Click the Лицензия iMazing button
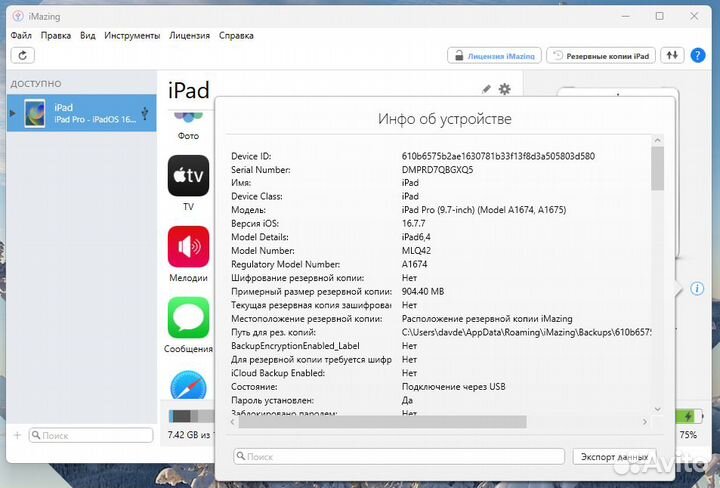Screen dimensions: 720x488 [x=495, y=56]
